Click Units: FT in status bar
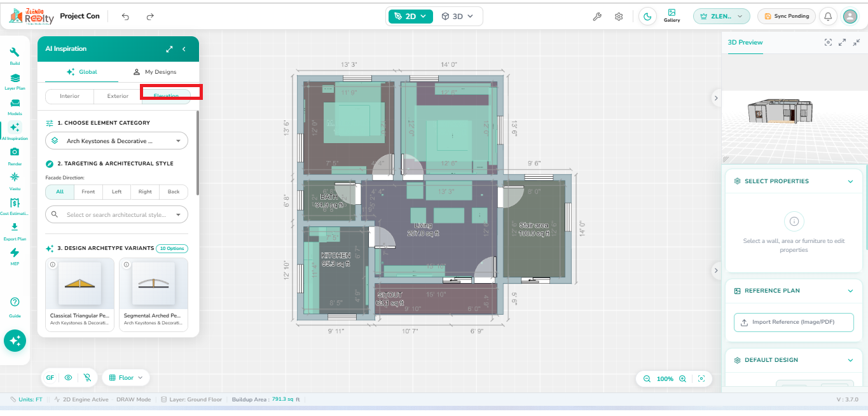This screenshot has height=416, width=868. pyautogui.click(x=27, y=399)
